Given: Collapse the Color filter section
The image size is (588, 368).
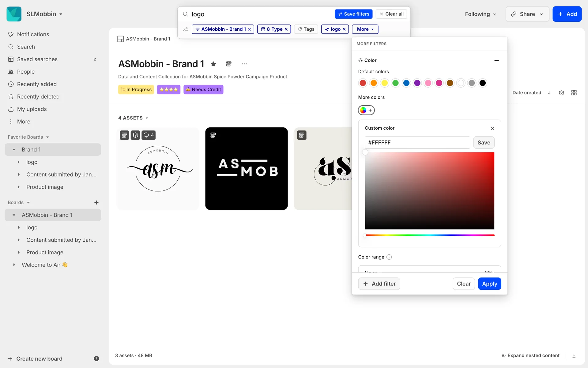Looking at the screenshot, I should [x=496, y=60].
